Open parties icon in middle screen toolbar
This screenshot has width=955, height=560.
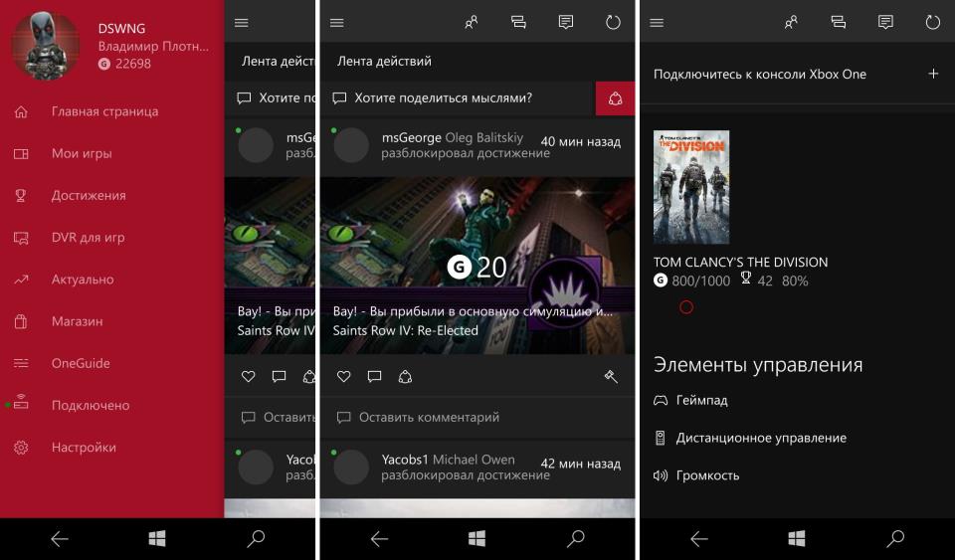pos(518,23)
